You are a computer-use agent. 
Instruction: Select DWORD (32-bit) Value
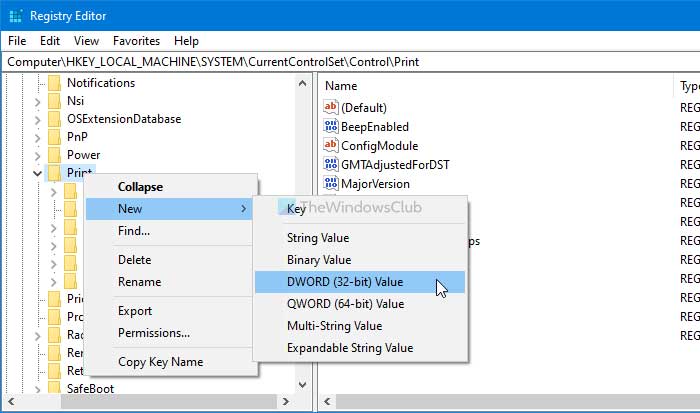[x=360, y=282]
